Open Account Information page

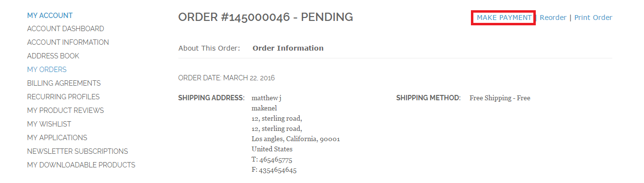click(x=68, y=42)
